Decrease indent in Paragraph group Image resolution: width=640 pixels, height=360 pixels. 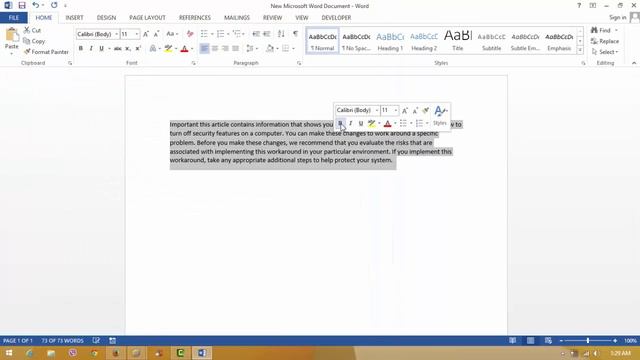[256, 34]
